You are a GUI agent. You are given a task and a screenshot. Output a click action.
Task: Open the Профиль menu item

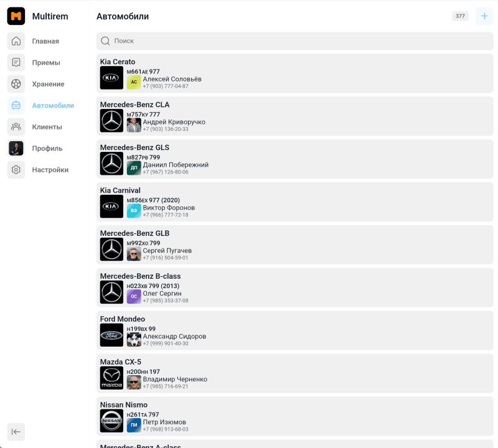(47, 149)
